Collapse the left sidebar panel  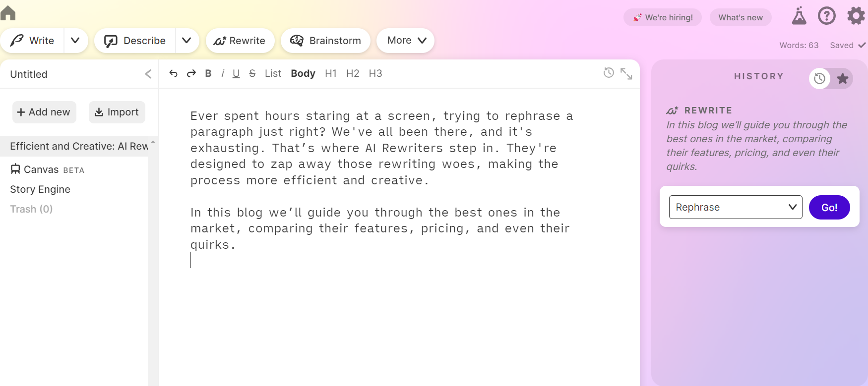pos(148,74)
